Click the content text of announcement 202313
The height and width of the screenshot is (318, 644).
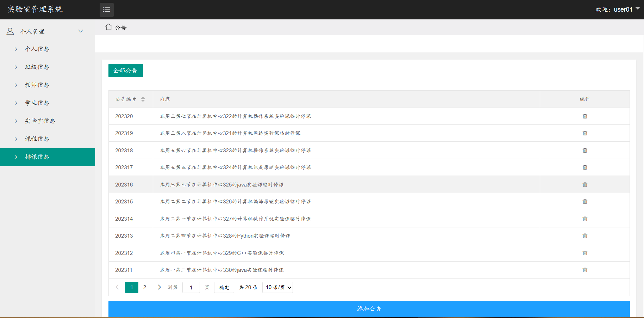(x=225, y=236)
